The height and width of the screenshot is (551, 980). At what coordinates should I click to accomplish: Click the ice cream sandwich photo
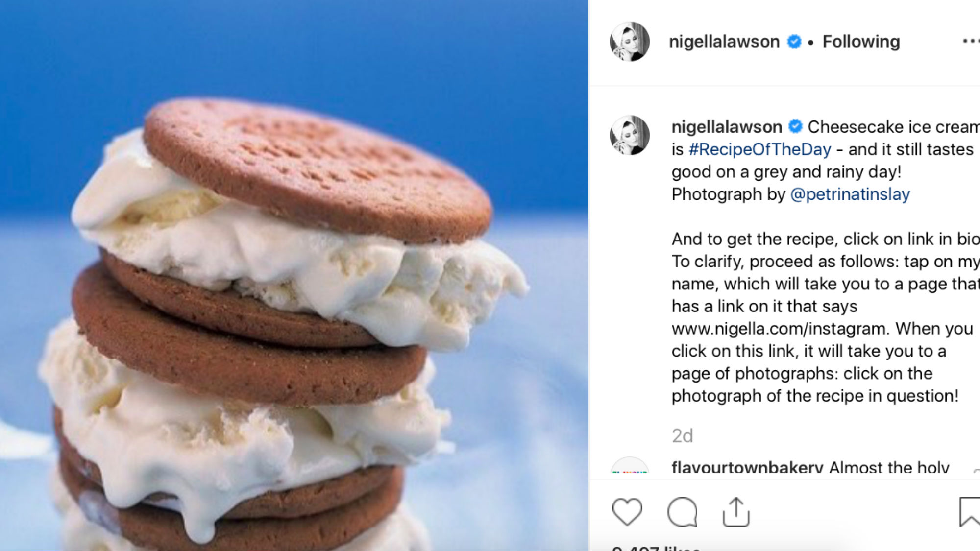click(294, 275)
